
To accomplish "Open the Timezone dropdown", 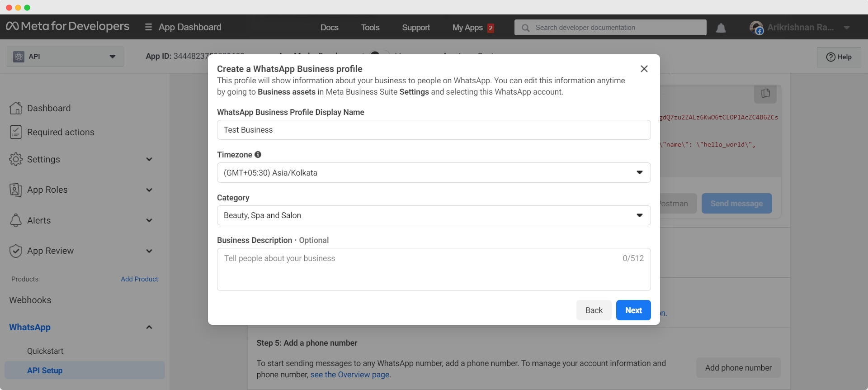I will tap(434, 172).
